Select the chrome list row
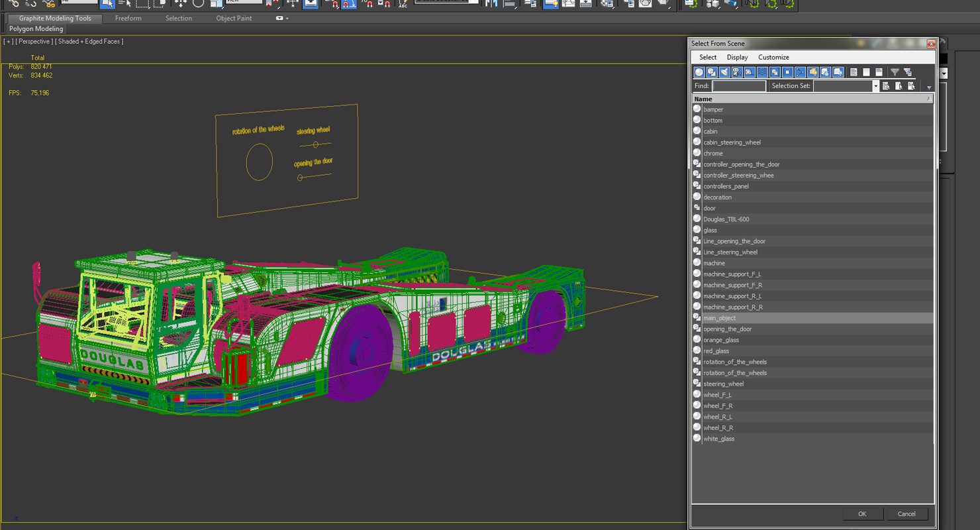The height and width of the screenshot is (530, 980). coord(812,153)
